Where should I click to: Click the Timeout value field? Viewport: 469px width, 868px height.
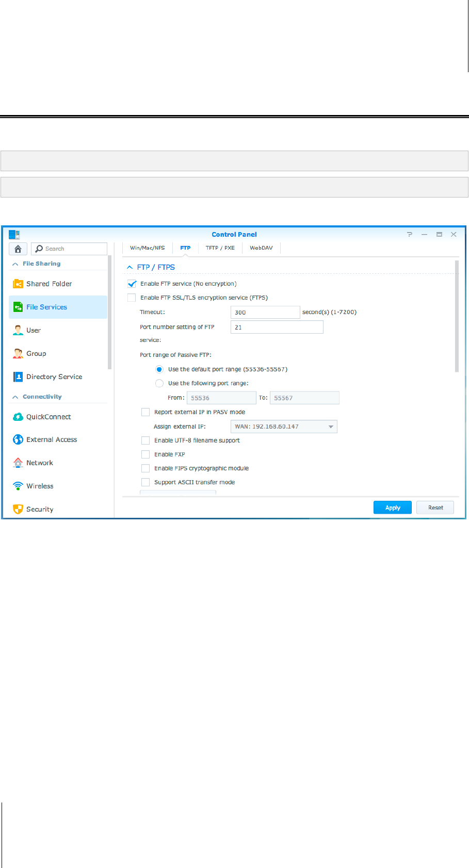tap(265, 312)
